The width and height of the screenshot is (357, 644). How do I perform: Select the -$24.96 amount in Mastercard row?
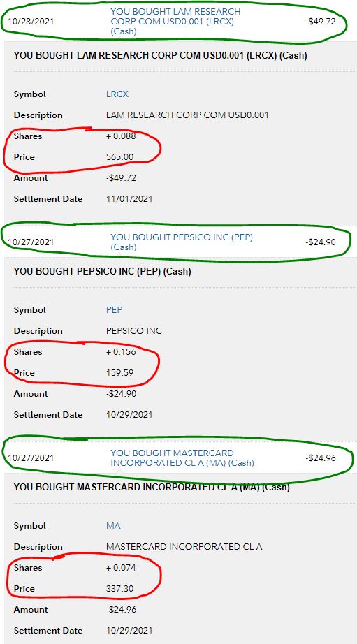click(x=321, y=458)
